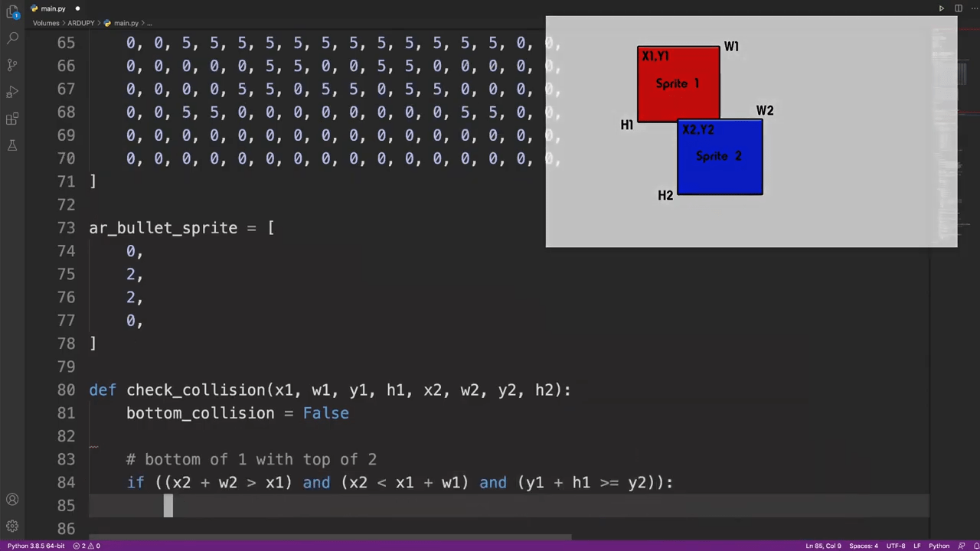Image resolution: width=980 pixels, height=551 pixels.
Task: Change the Spaces: 4 indentation setting
Action: (x=864, y=546)
